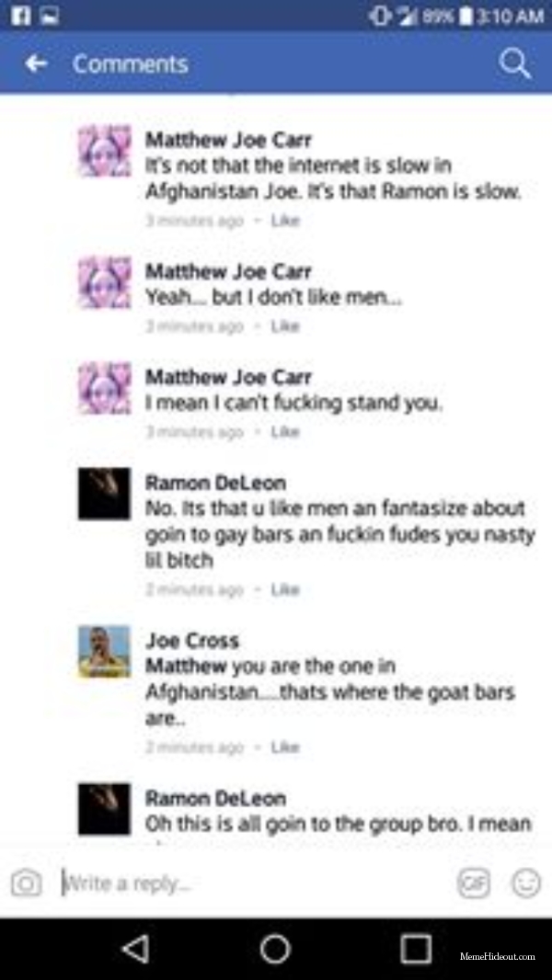This screenshot has width=552, height=980.
Task: Tap the camera icon to attach photo
Action: pos(27,883)
